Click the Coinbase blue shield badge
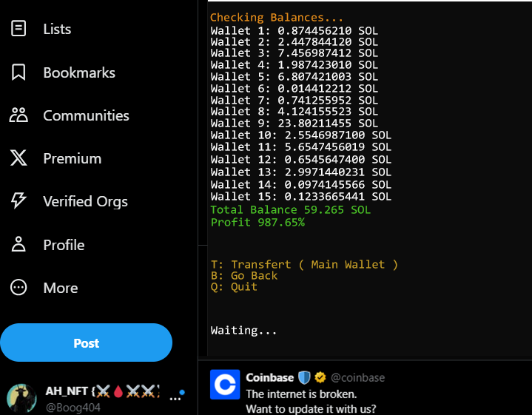This screenshot has width=532, height=415. [304, 378]
